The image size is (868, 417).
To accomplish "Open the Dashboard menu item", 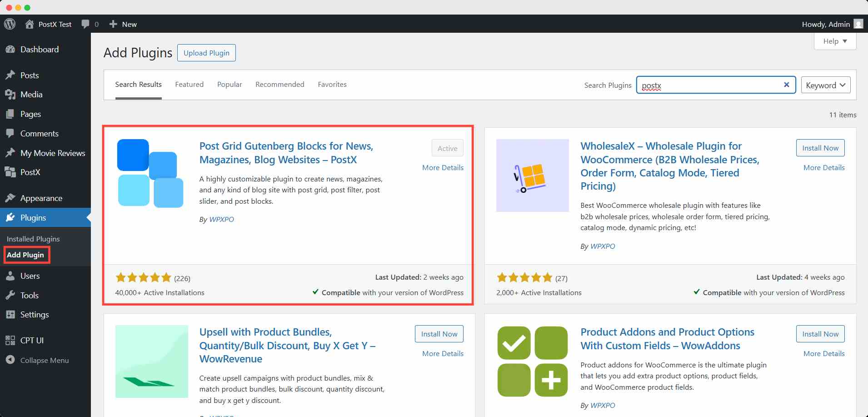I will click(39, 50).
